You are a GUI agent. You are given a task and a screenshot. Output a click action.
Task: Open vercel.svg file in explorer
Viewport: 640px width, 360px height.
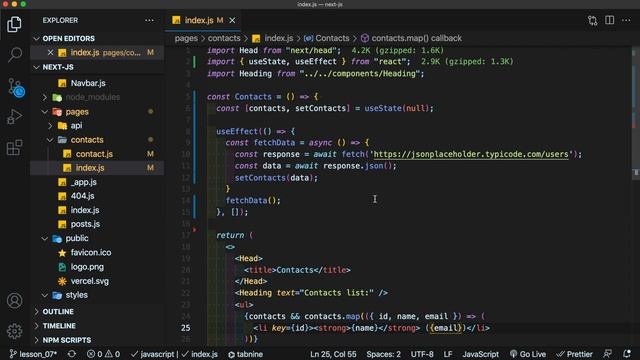pyautogui.click(x=89, y=281)
